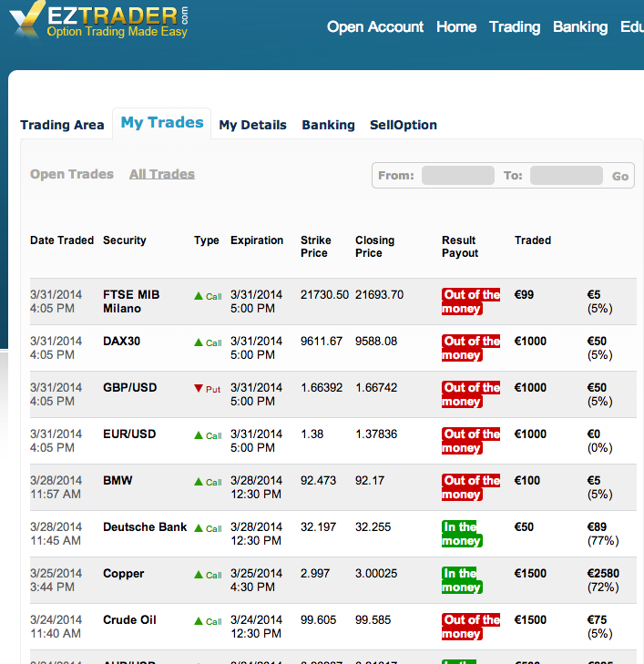Select the DAX30 security name
644x664 pixels.
[x=121, y=342]
